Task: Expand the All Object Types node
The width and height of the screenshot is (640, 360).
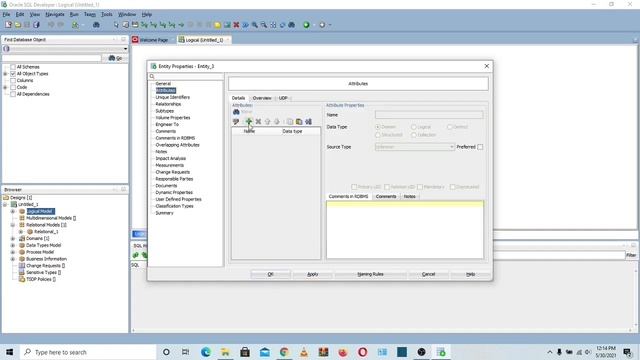Action: pyautogui.click(x=5, y=74)
